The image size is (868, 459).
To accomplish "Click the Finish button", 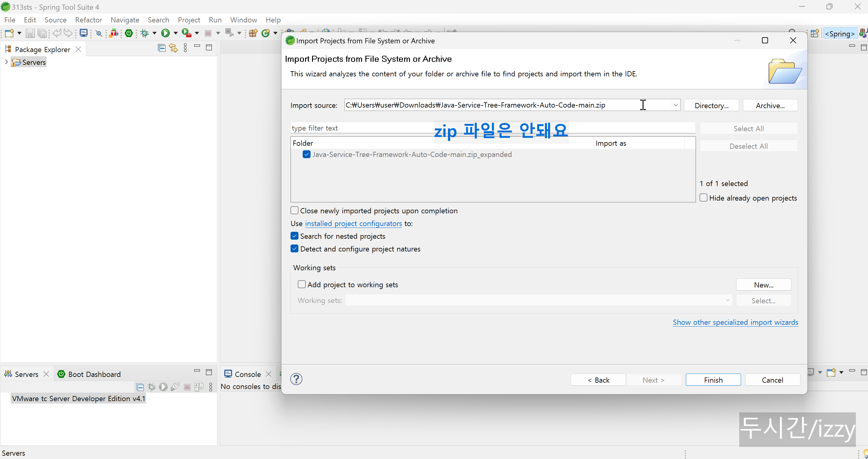I will point(713,380).
